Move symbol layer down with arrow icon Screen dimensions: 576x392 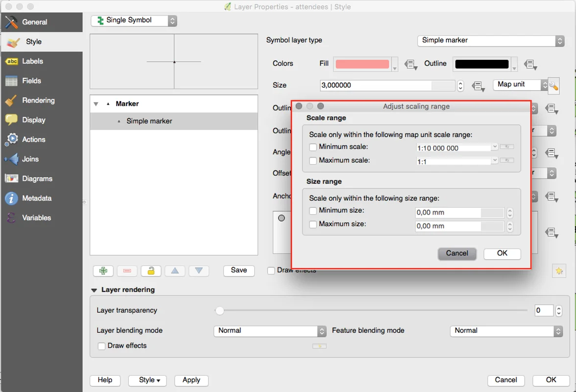[199, 271]
